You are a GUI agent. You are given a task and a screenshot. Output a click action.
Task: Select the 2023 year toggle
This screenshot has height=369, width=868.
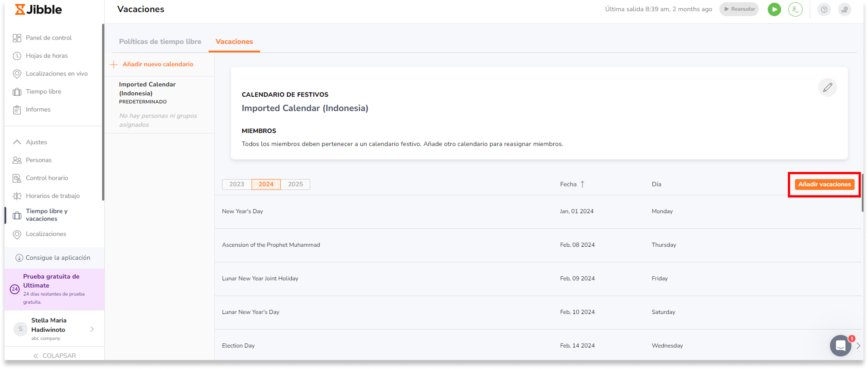pyautogui.click(x=237, y=184)
